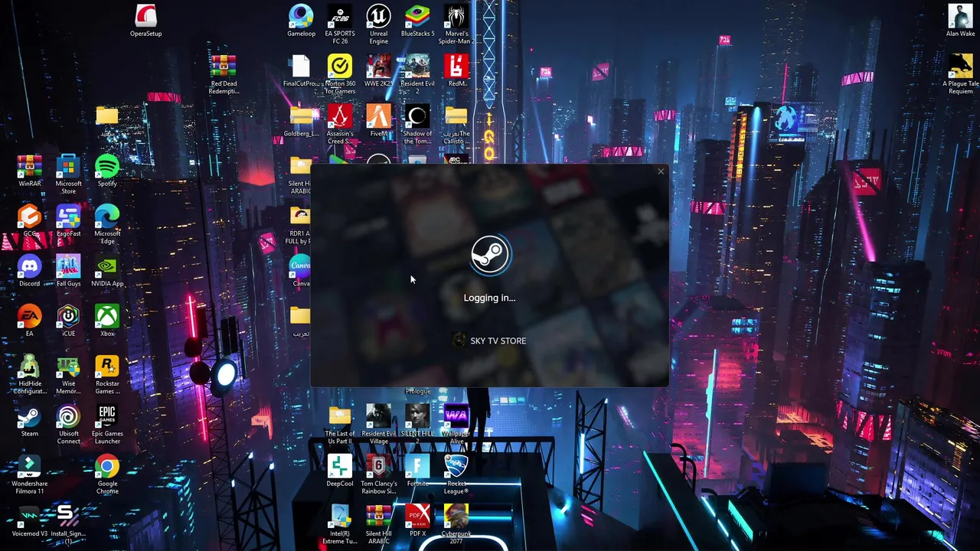Launch the Xbox app shortcut
The height and width of the screenshot is (551, 980).
click(107, 320)
